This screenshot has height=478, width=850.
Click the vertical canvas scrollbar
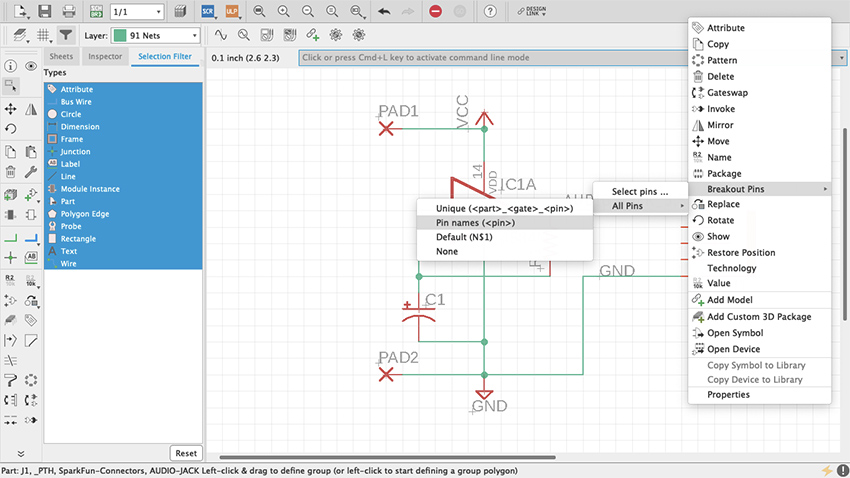[845, 224]
